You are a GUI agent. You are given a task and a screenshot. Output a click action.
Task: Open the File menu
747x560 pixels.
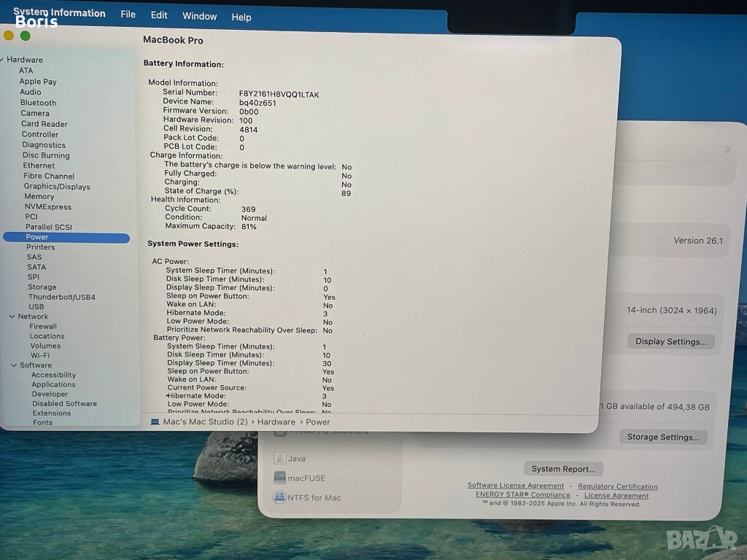128,15
